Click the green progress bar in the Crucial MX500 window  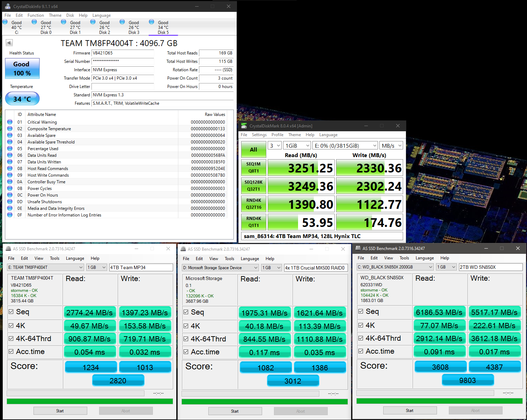pos(265,402)
